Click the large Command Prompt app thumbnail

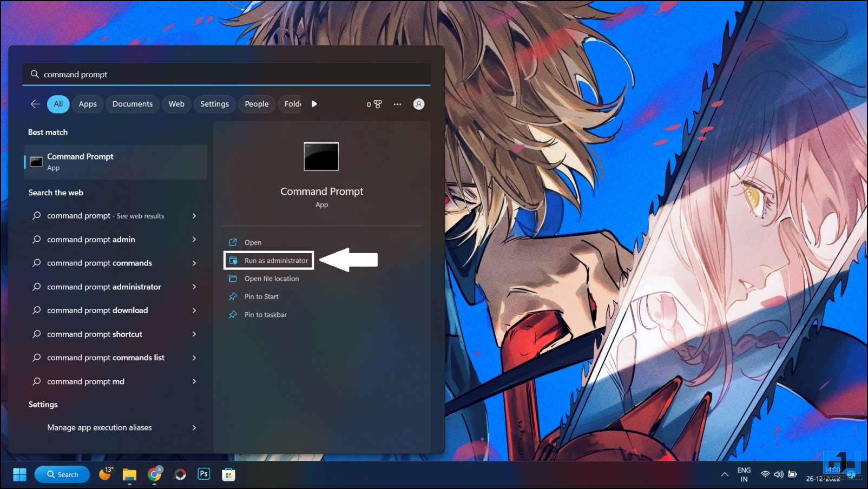(321, 156)
